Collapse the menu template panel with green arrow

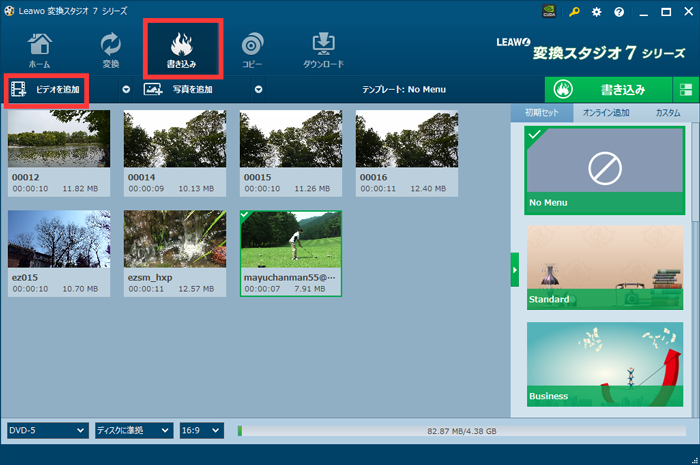[515, 268]
